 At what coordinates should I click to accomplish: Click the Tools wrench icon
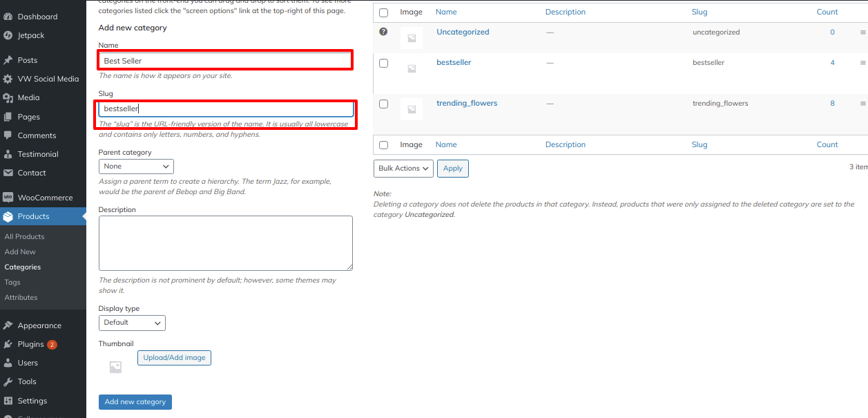tap(8, 381)
